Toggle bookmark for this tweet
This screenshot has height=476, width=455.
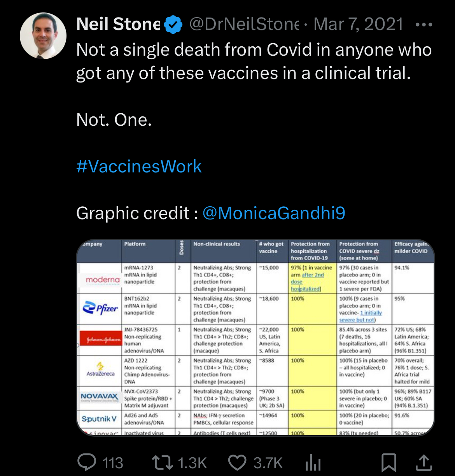pyautogui.click(x=388, y=462)
